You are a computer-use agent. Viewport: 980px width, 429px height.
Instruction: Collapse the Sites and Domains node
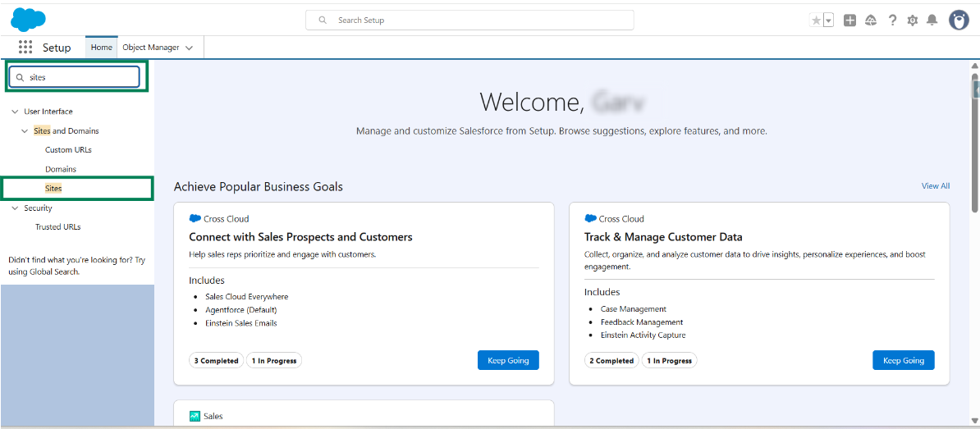[25, 131]
